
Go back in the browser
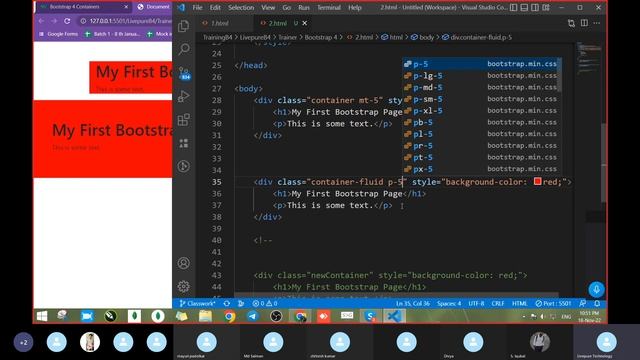click(x=41, y=21)
